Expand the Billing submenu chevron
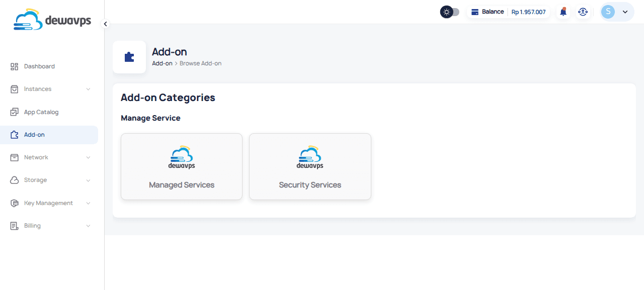The image size is (644, 290). 88,226
